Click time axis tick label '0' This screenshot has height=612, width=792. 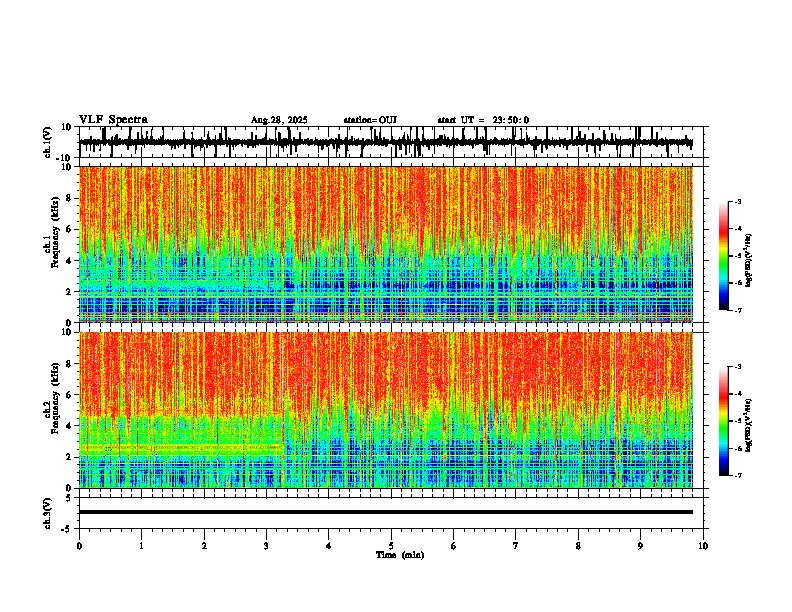pyautogui.click(x=79, y=546)
